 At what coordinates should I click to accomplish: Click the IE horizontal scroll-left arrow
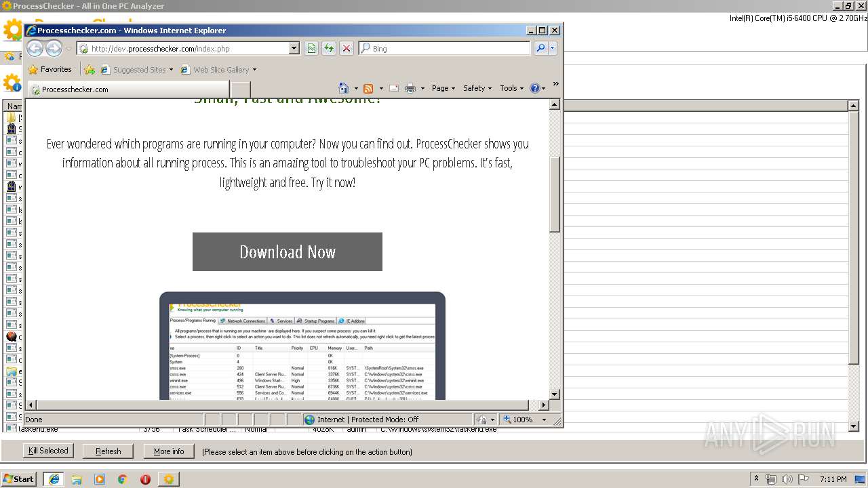click(31, 405)
